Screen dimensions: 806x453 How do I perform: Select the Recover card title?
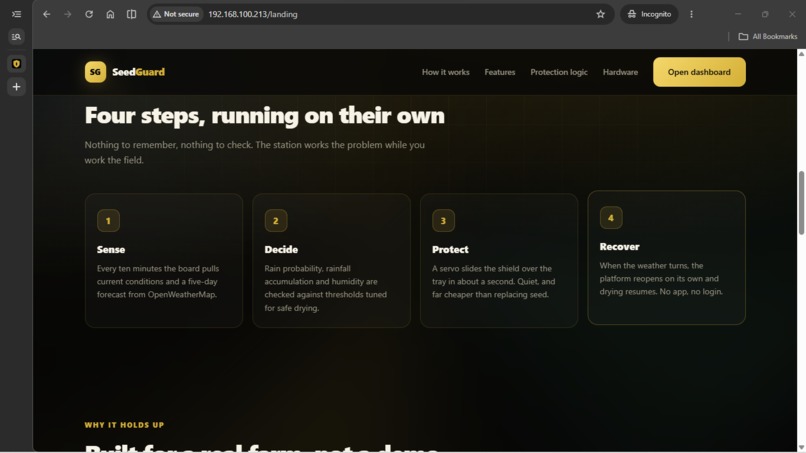619,247
